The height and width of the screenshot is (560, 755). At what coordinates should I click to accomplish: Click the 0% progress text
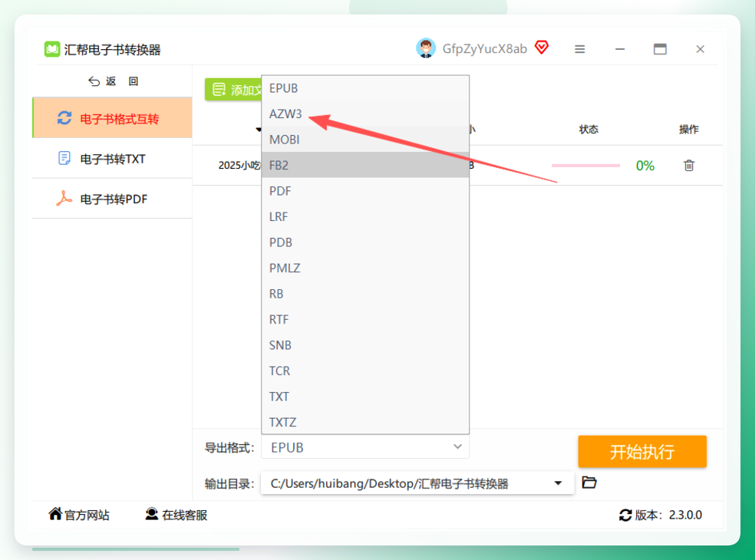(645, 166)
